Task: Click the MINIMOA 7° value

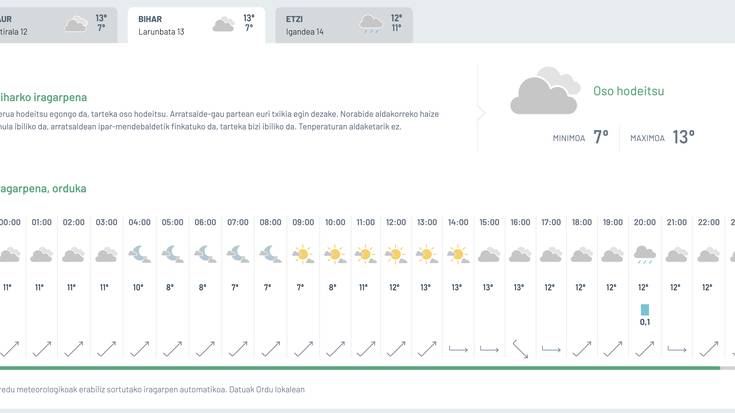Action: click(x=600, y=137)
